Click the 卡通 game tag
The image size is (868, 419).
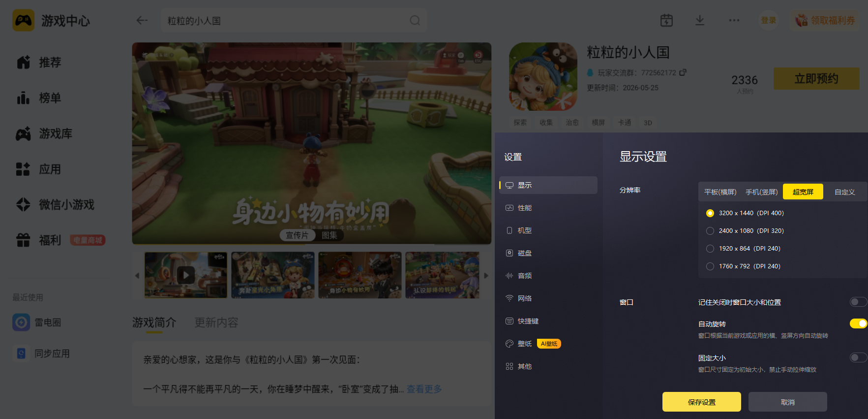[625, 123]
